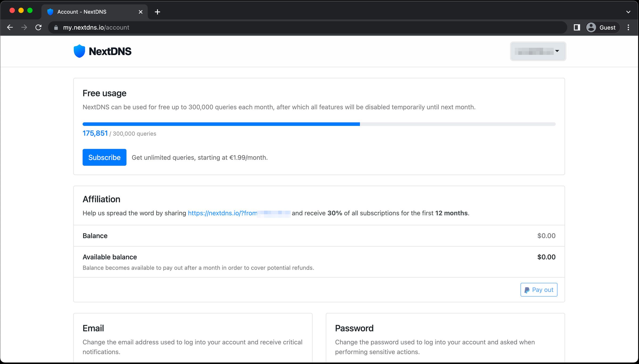The width and height of the screenshot is (639, 364).
Task: Click the Password section heading
Action: (354, 328)
